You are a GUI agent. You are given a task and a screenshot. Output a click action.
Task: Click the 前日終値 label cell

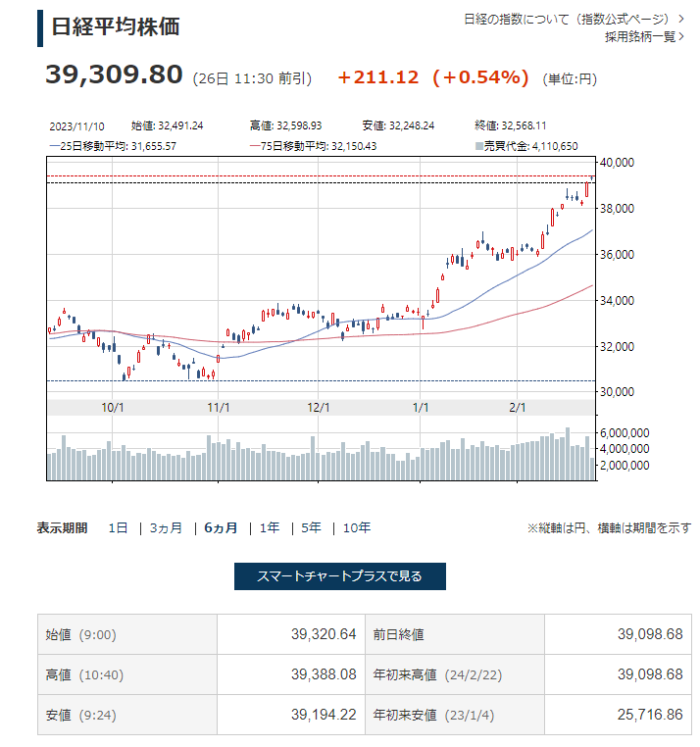pos(455,634)
